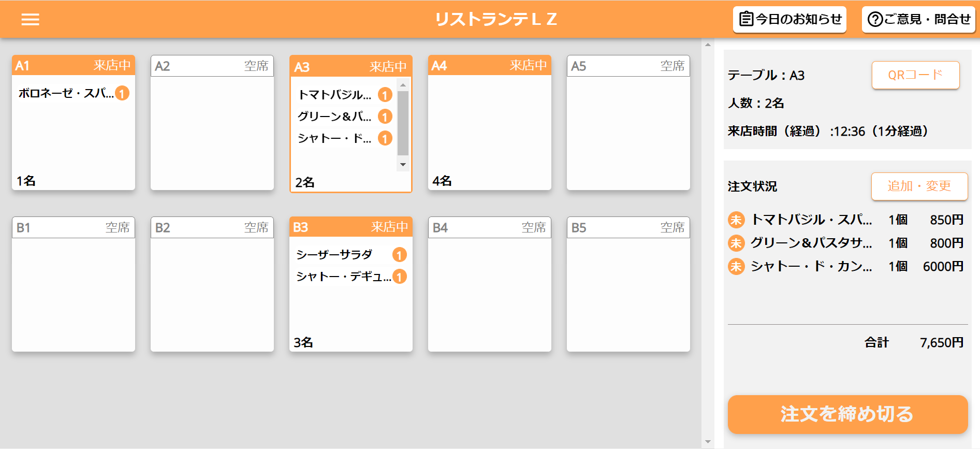Click the 未 status badge for トマトバジル・スパ
The height and width of the screenshot is (449, 980).
point(736,220)
